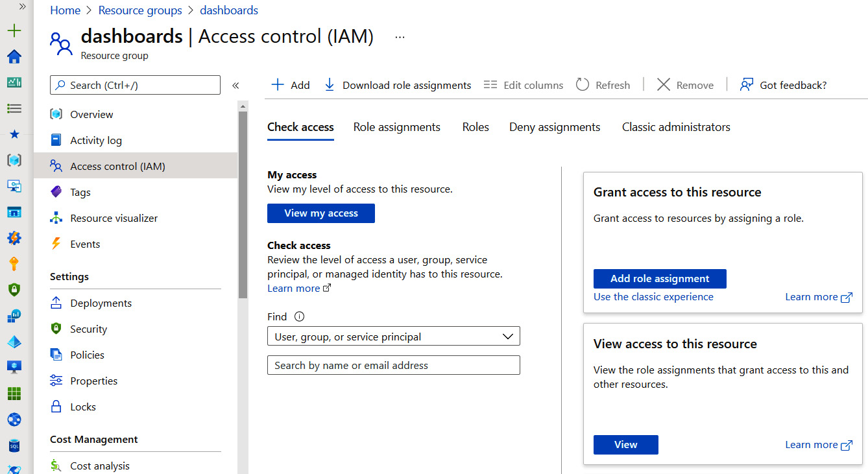Switch to the Check access tab

click(300, 127)
